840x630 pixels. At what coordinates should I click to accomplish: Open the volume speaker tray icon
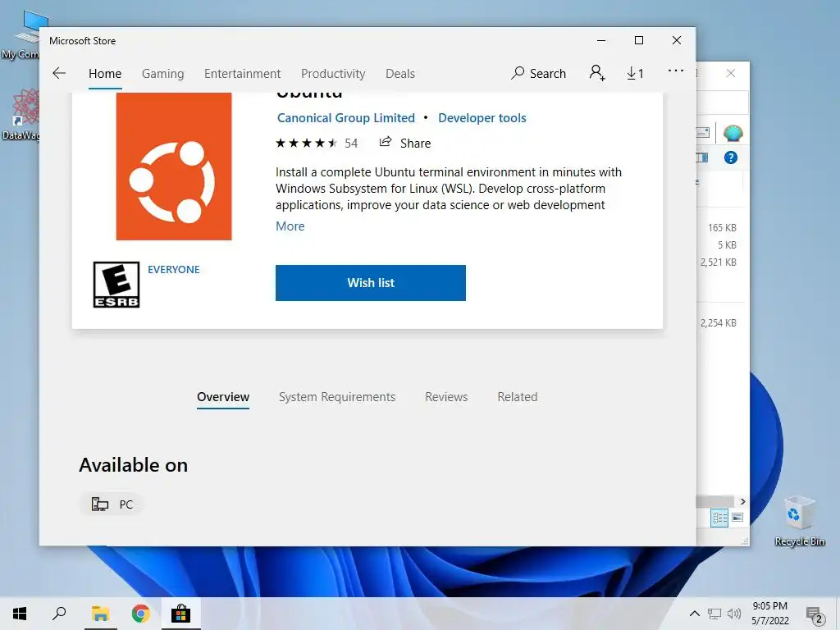(734, 614)
